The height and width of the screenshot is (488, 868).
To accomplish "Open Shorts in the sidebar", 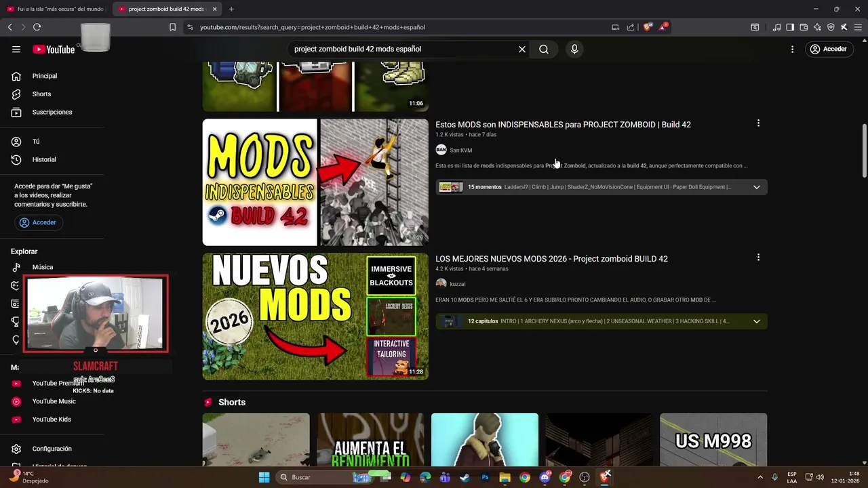I will point(41,94).
